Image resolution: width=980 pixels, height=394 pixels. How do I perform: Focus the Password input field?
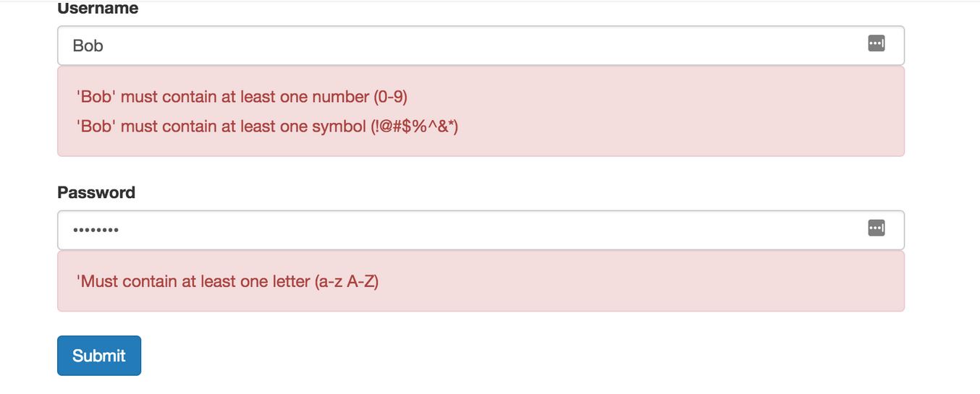481,230
